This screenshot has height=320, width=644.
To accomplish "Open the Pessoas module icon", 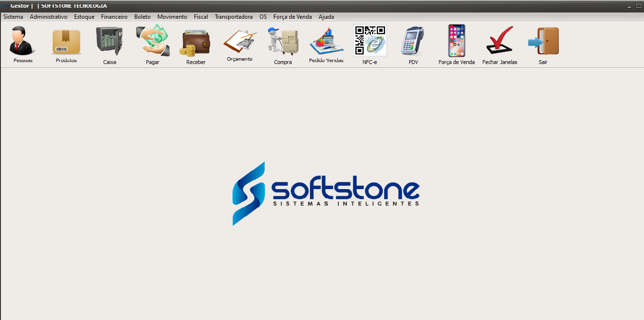I will [22, 42].
